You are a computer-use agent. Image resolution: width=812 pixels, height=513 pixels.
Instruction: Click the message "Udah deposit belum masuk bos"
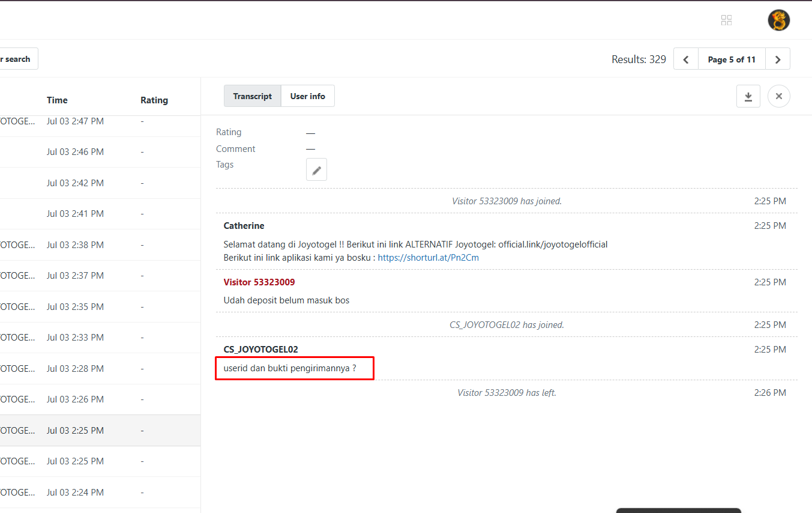[x=286, y=300]
